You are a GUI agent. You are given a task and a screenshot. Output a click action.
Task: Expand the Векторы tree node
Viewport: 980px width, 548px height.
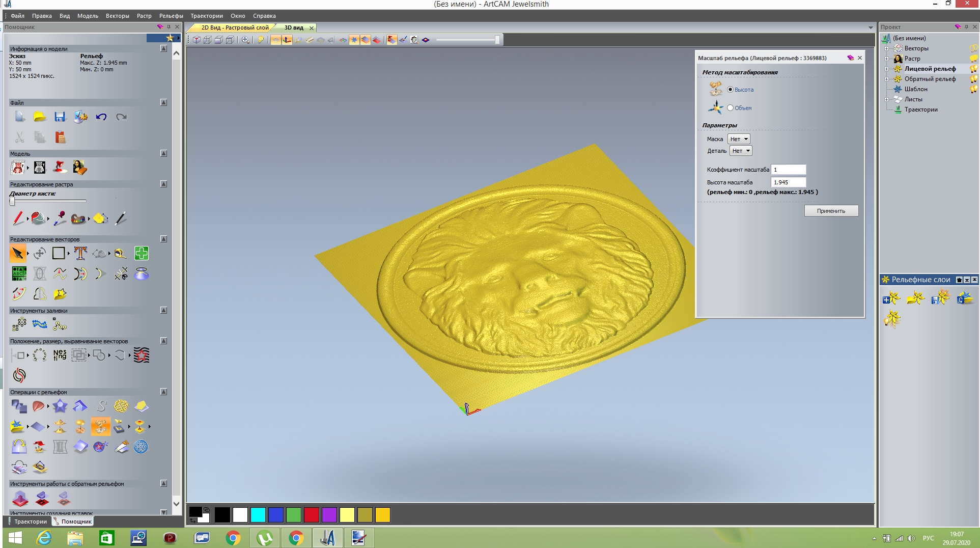886,49
